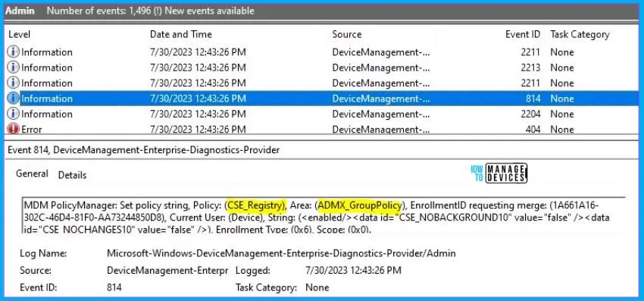Open the General tab of event details
This screenshot has width=644, height=301.
click(x=32, y=174)
